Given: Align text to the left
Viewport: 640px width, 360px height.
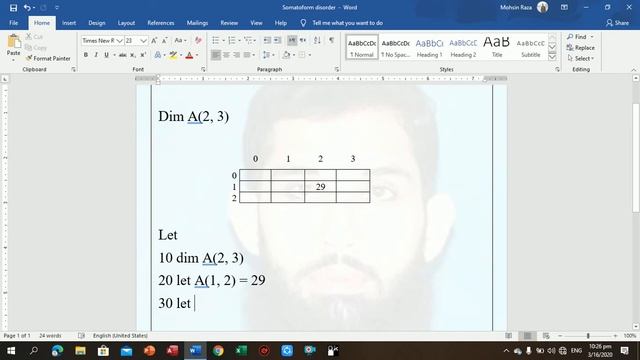Looking at the screenshot, I should click(216, 55).
